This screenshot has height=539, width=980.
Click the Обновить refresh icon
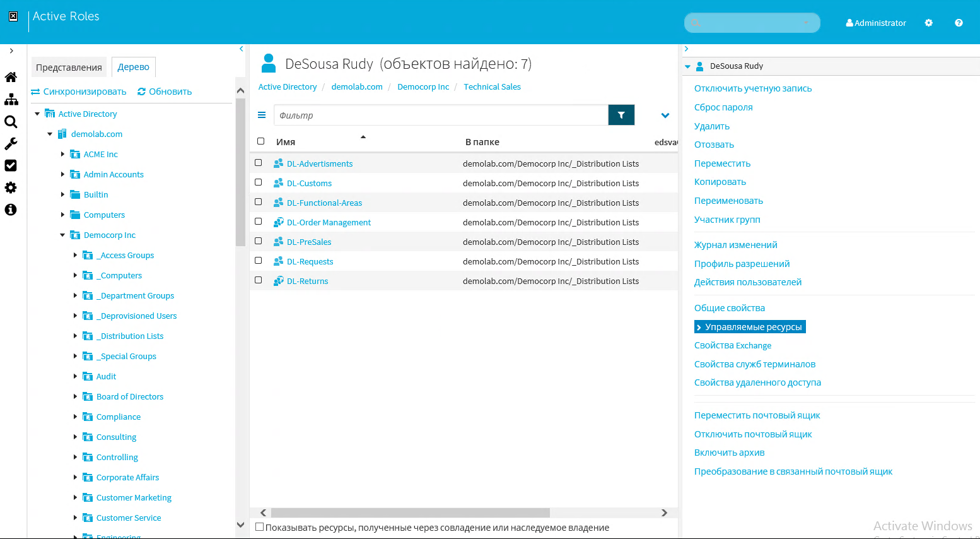(142, 92)
